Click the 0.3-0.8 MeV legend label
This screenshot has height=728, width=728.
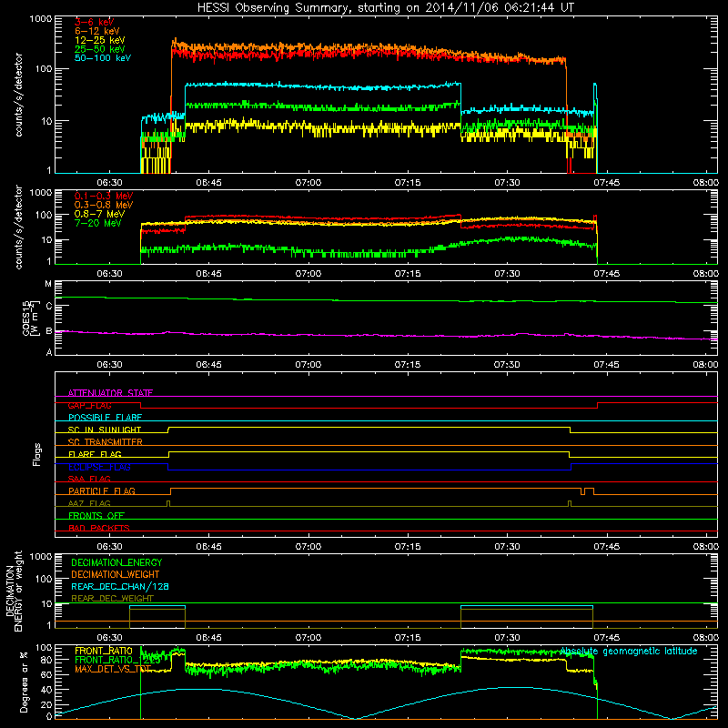coord(104,205)
